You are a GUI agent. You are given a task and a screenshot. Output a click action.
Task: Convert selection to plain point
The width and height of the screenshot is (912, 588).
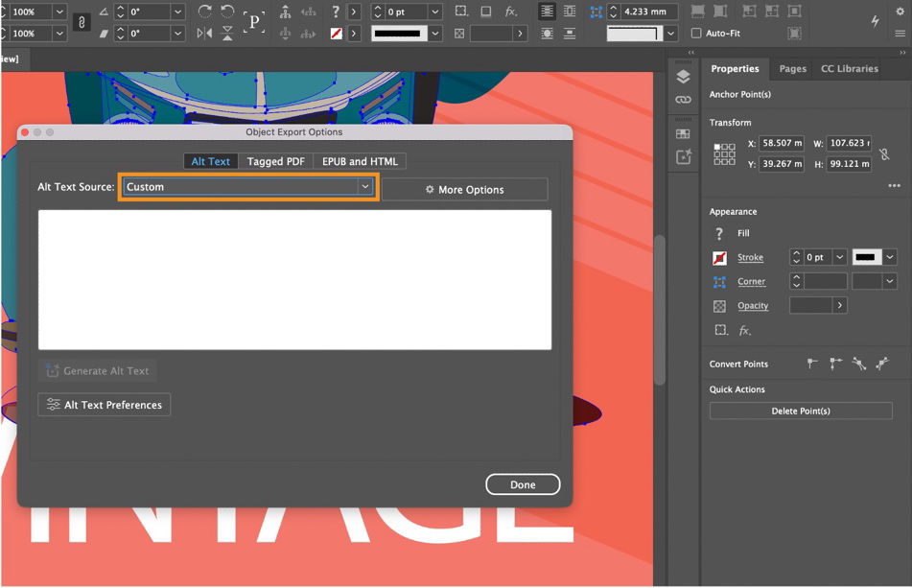[x=812, y=365]
